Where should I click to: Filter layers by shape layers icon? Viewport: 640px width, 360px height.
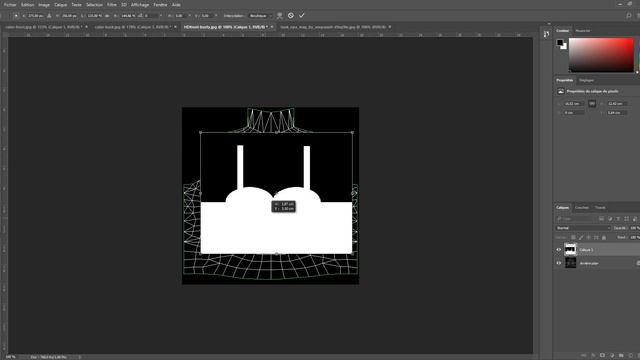[x=627, y=219]
